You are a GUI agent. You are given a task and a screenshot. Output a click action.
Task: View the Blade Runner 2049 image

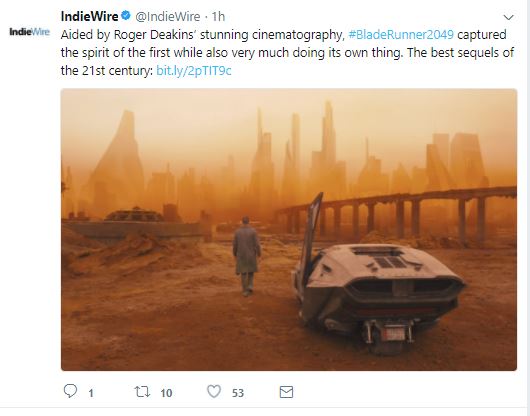(289, 229)
